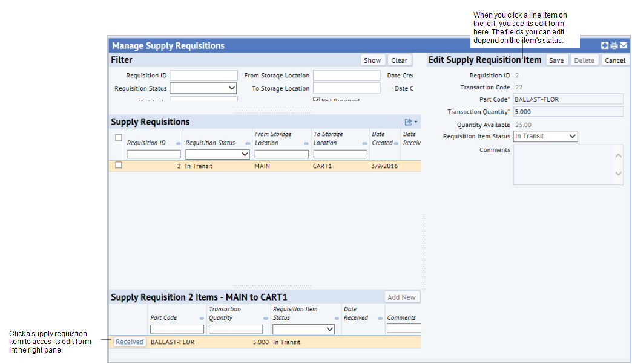632x364 pixels.
Task: Check the select-all checkbox in grid header
Action: coord(119,138)
